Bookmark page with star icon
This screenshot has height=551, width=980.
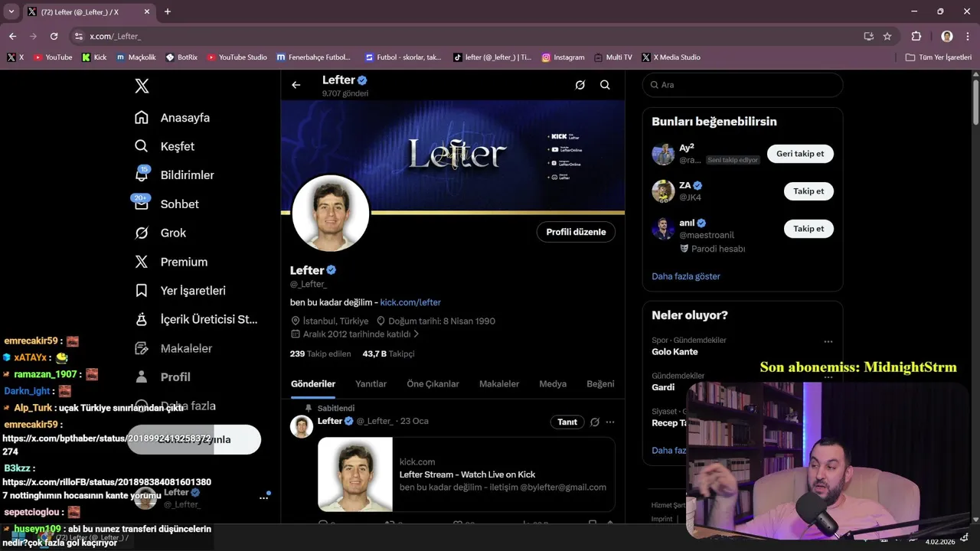[x=887, y=36]
